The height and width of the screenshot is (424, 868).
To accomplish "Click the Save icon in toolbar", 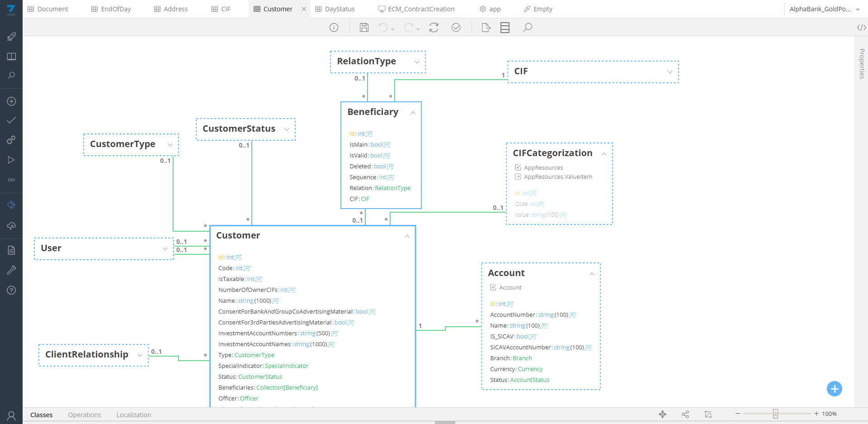I will 364,28.
